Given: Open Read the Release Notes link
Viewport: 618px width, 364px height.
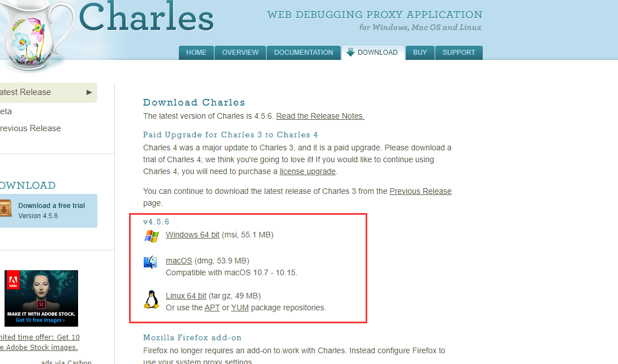Looking at the screenshot, I should pyautogui.click(x=320, y=116).
